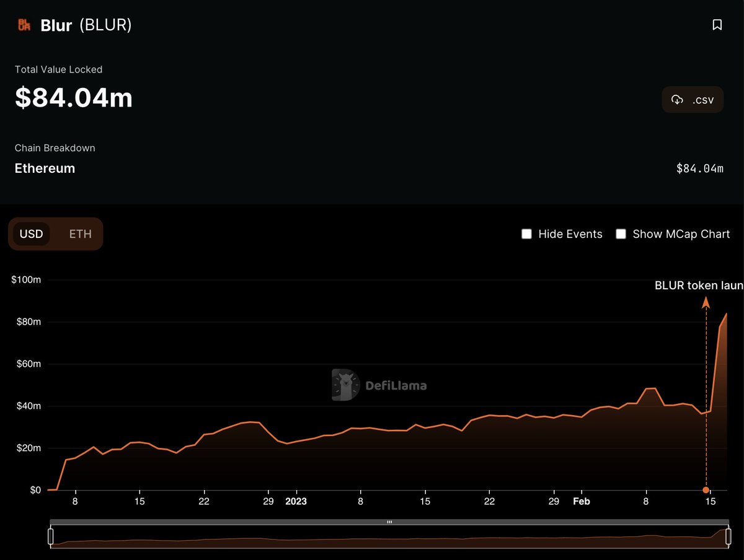Viewport: 744px width, 560px height.
Task: Click the $20m y-axis label
Action: point(28,448)
